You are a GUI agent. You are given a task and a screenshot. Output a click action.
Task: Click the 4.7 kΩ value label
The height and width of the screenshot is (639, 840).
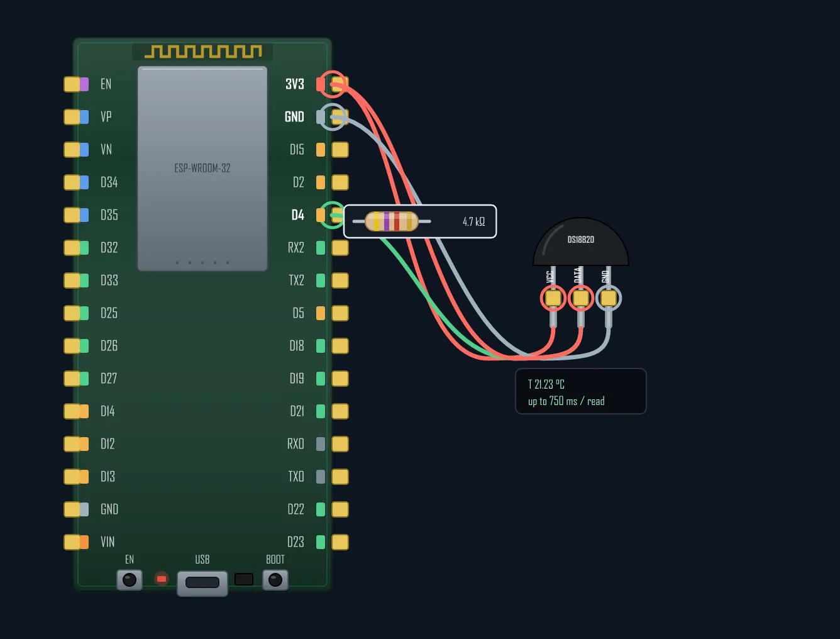(x=474, y=221)
